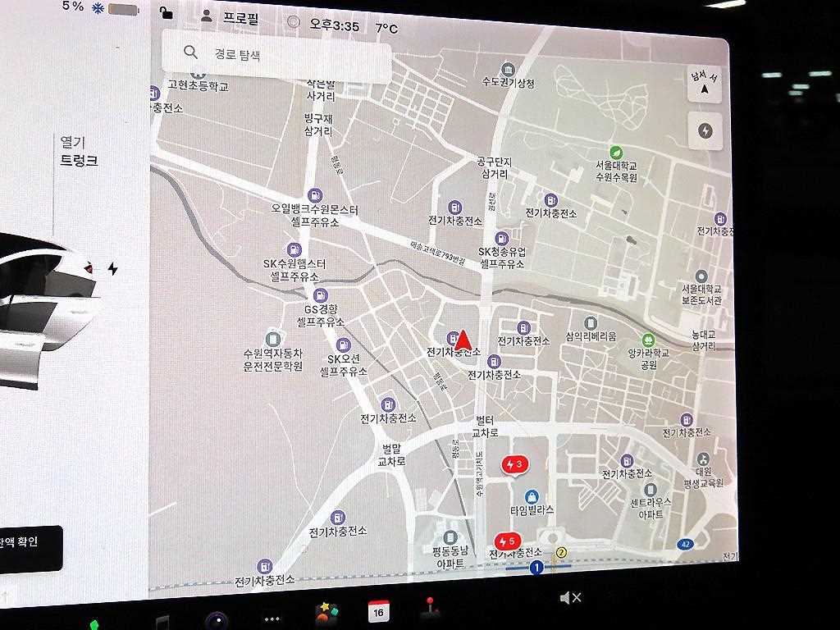The width and height of the screenshot is (840, 630).
Task: Open the camera app in bottom bar
Action: pyautogui.click(x=217, y=619)
